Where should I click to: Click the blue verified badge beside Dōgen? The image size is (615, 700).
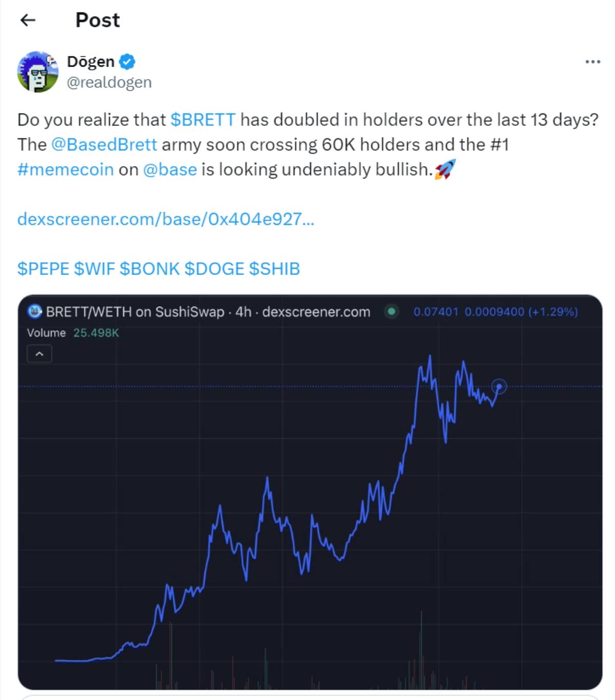point(126,61)
